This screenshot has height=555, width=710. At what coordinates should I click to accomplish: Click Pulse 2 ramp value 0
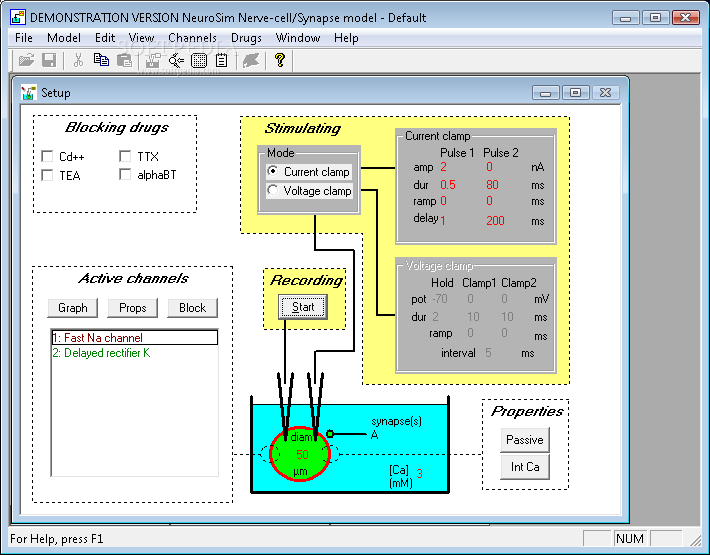tap(489, 201)
